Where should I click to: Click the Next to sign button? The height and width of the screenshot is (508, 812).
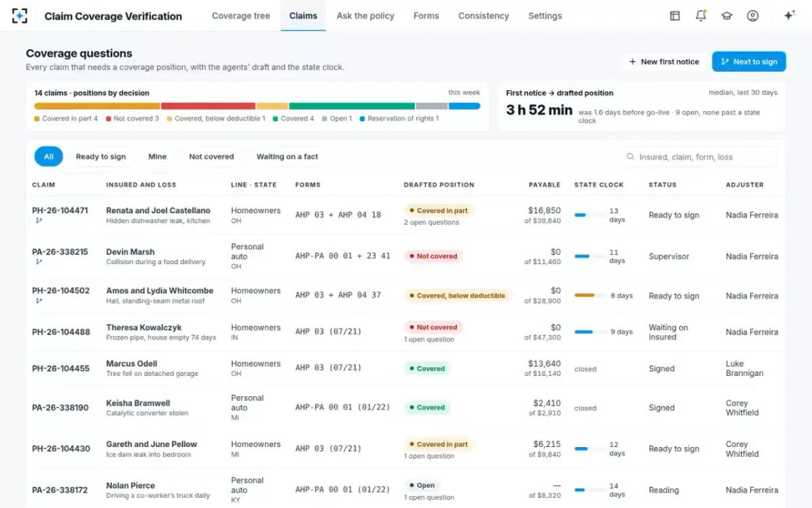pyautogui.click(x=748, y=62)
